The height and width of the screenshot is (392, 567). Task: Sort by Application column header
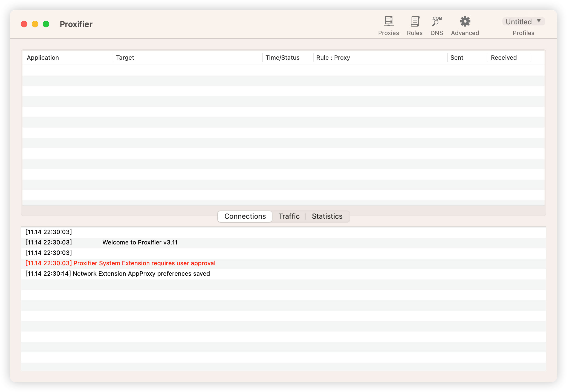click(68, 57)
